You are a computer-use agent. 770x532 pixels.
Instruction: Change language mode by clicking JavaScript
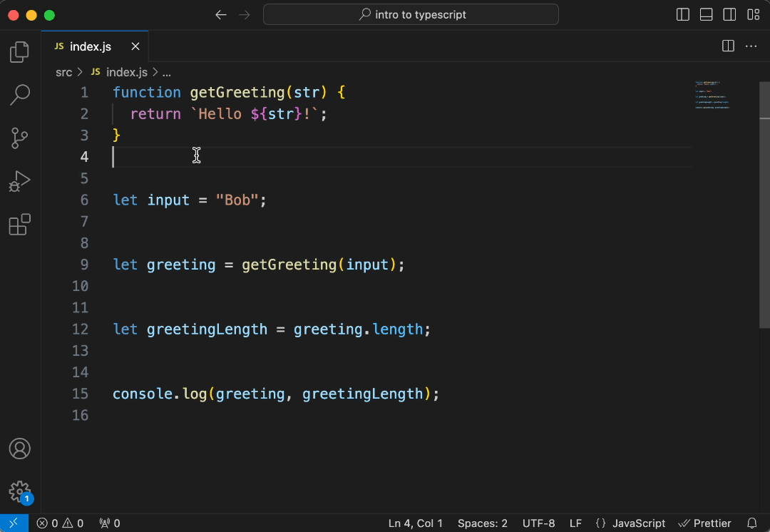click(638, 523)
